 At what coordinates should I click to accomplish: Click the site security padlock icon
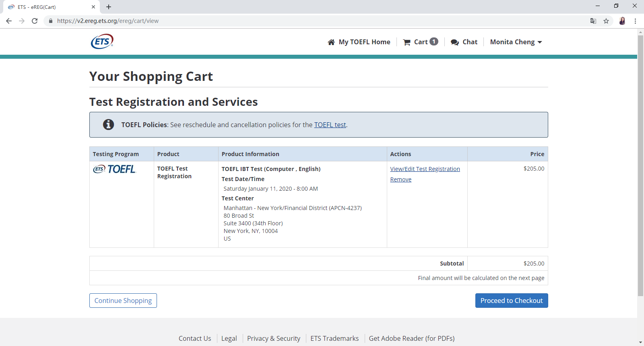tap(51, 21)
